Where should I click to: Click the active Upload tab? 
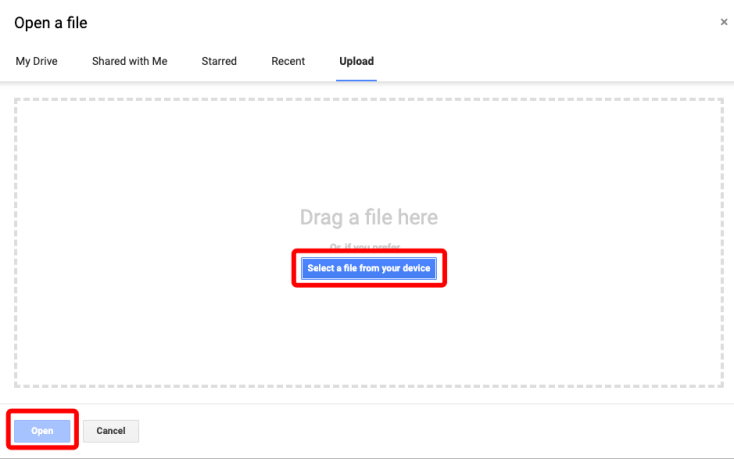(x=356, y=61)
